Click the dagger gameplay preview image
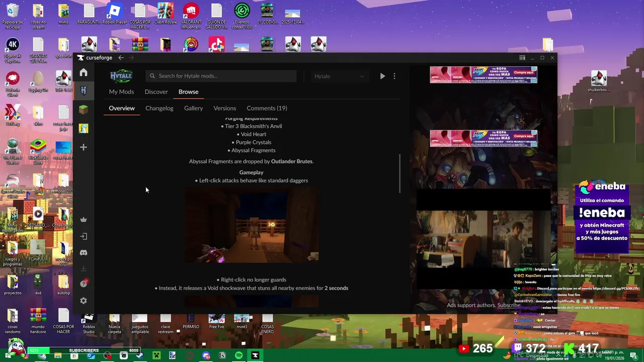Screen dimensions: 644x362 (x=252, y=225)
